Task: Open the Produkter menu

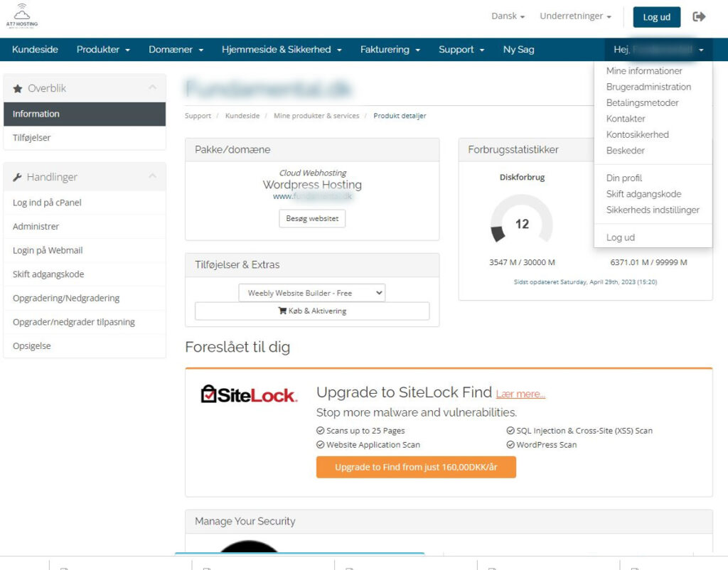Action: tap(103, 50)
